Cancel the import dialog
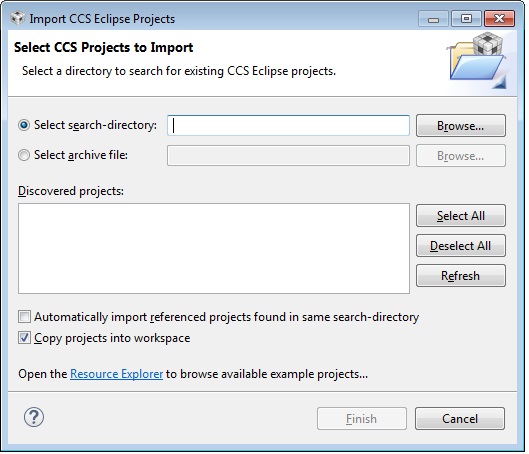 click(x=460, y=419)
